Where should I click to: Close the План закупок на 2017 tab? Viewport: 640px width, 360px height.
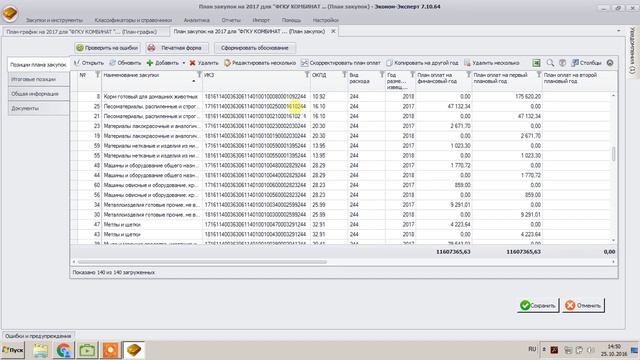pos(333,31)
